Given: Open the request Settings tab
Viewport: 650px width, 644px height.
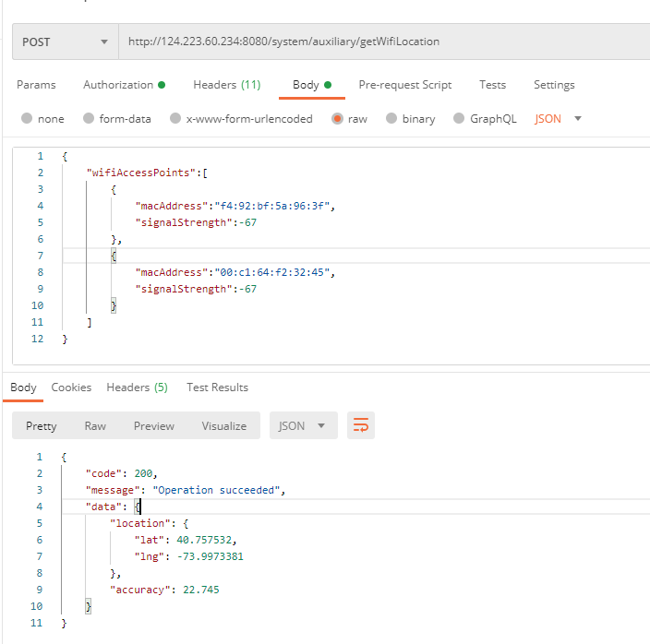Looking at the screenshot, I should pyautogui.click(x=554, y=85).
